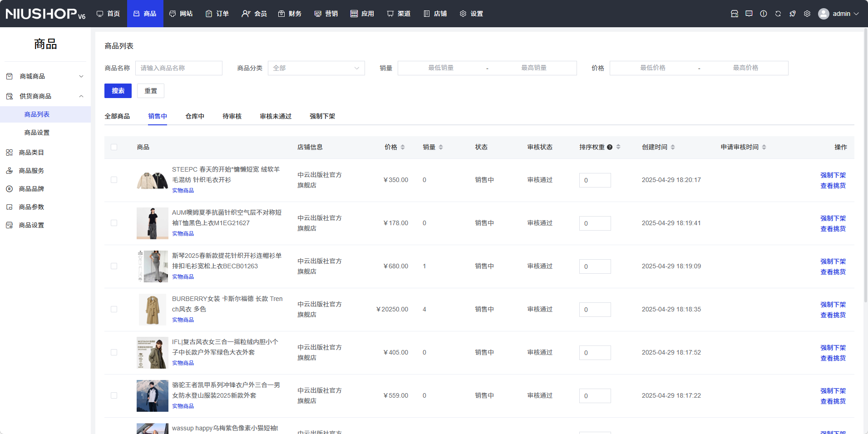Image resolution: width=868 pixels, height=434 pixels.
Task: Toggle the select-all checkbox in table header
Action: (114, 147)
